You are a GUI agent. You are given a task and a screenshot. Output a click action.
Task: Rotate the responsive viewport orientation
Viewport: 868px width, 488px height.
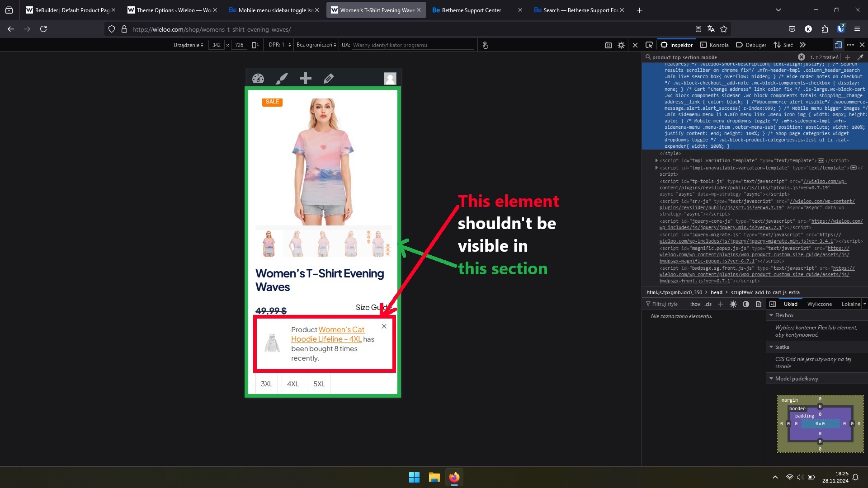[255, 45]
